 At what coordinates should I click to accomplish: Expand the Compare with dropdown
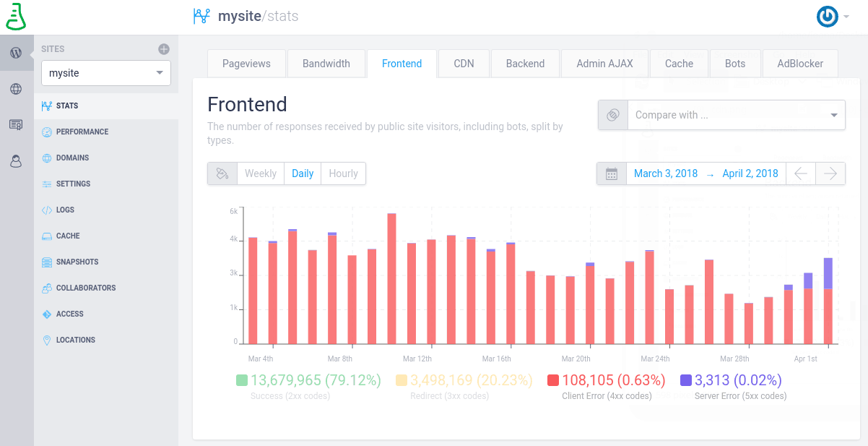(736, 115)
